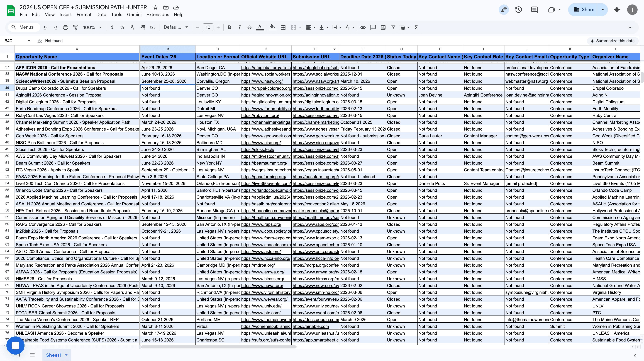The height and width of the screenshot is (361, 644).
Task: Click the Undo icon in toolbar
Action: pyautogui.click(x=45, y=28)
